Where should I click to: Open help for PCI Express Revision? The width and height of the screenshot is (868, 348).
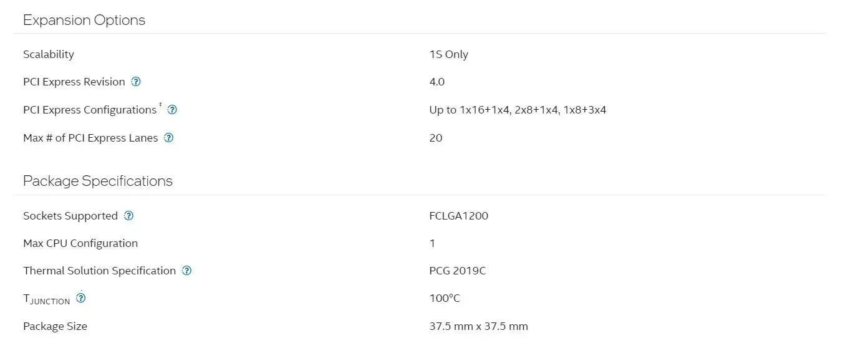(136, 82)
